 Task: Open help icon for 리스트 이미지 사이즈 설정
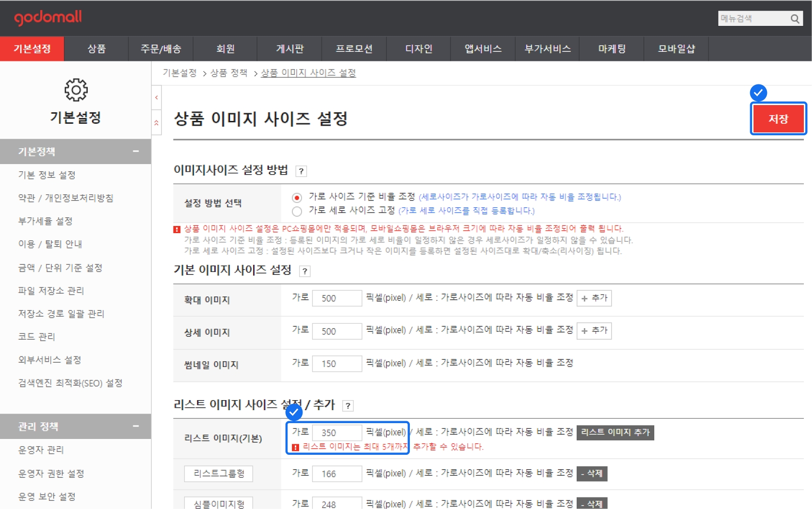[348, 406]
